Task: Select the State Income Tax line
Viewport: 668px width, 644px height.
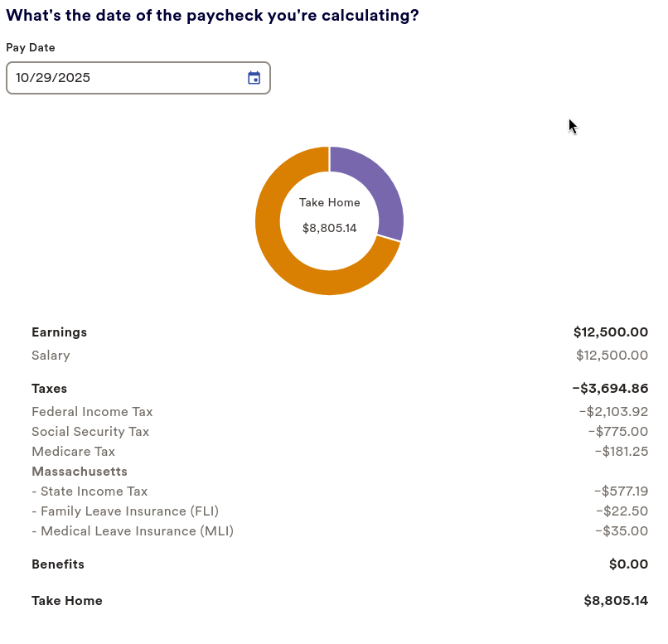Action: pyautogui.click(x=90, y=491)
